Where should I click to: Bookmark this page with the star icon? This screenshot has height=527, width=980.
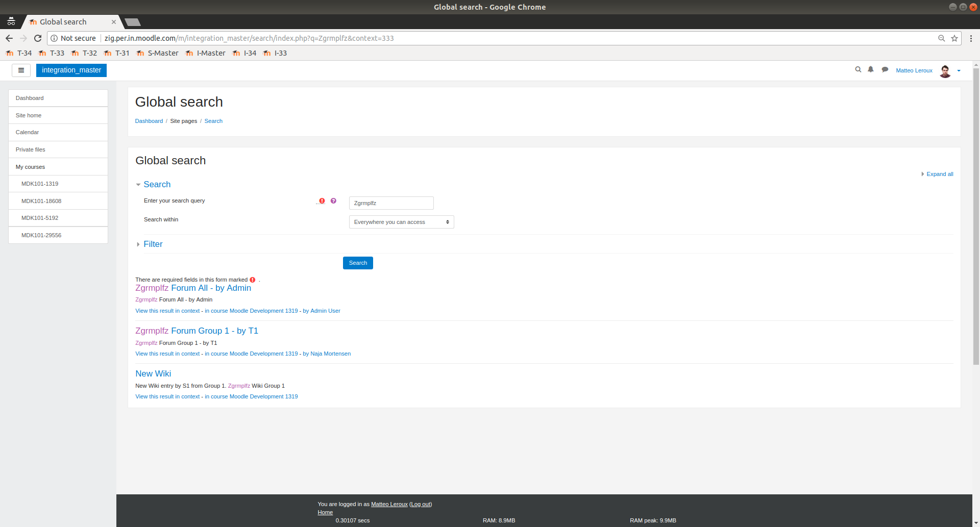click(954, 38)
